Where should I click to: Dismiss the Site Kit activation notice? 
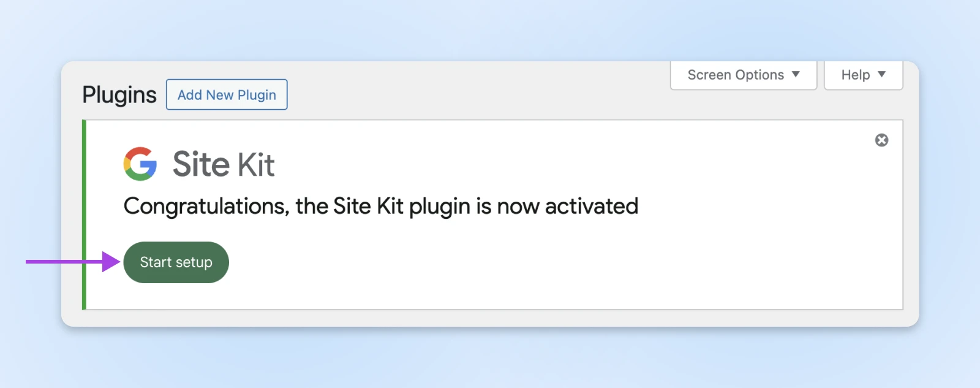click(x=881, y=140)
